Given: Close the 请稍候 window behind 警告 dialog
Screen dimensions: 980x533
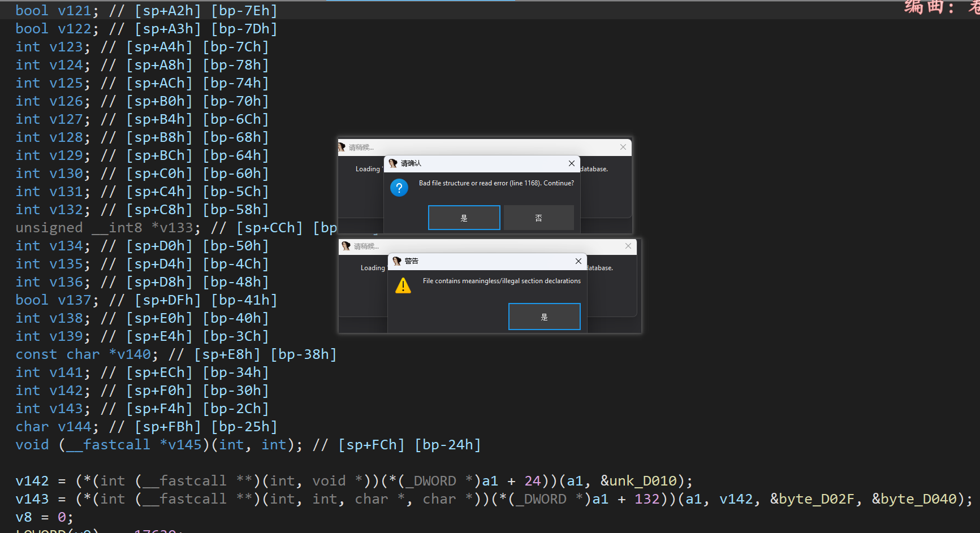Looking at the screenshot, I should pos(628,246).
